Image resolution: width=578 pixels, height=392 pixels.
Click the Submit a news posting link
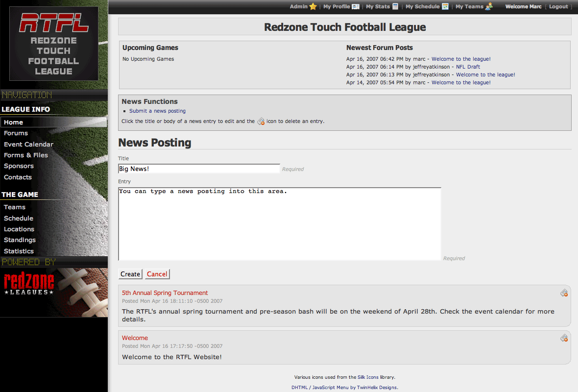[157, 111]
